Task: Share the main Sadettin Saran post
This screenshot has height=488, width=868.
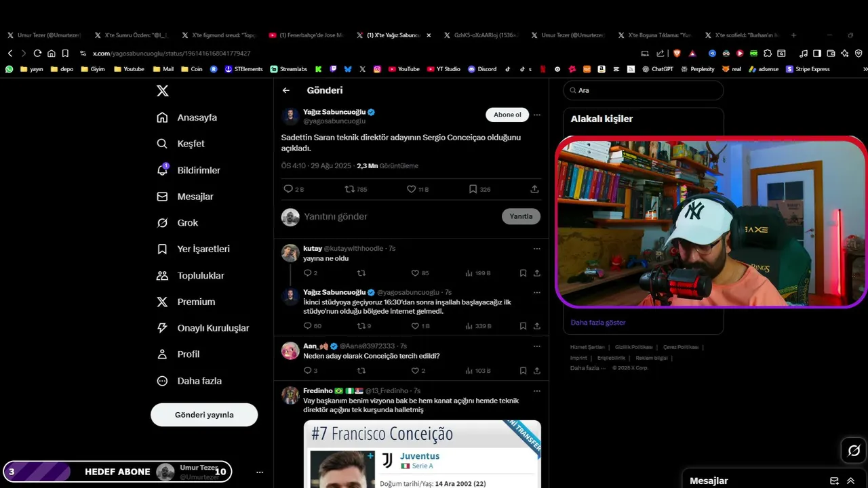Action: click(534, 189)
